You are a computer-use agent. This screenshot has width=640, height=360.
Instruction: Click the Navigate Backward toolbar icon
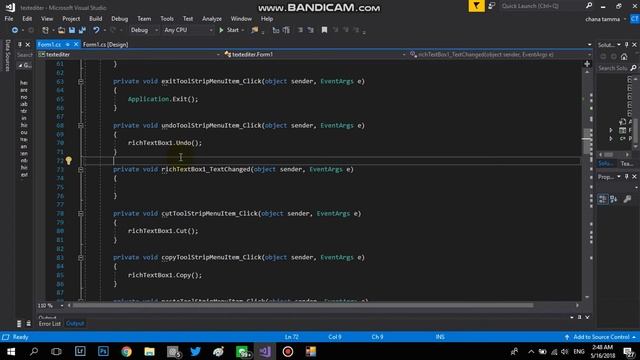tap(15, 30)
